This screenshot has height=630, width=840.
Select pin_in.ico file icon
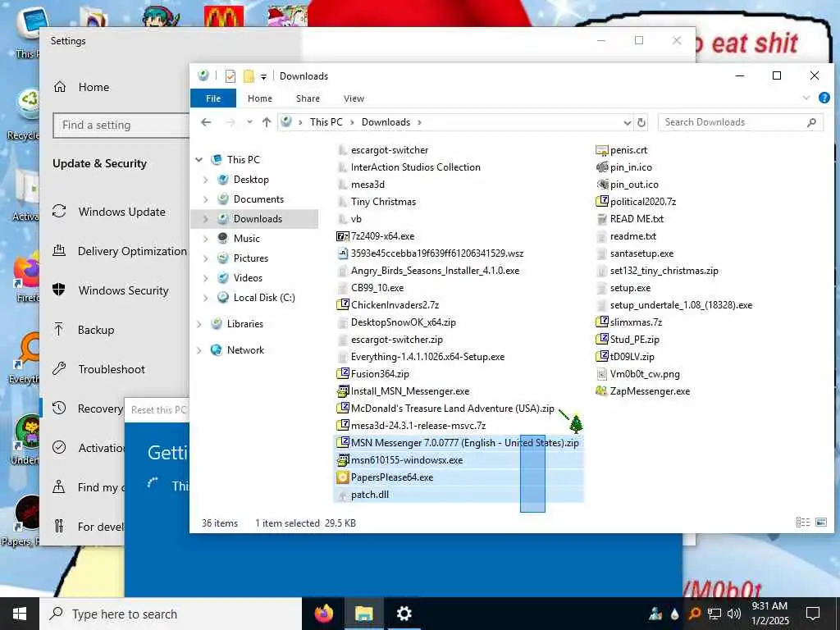(601, 167)
